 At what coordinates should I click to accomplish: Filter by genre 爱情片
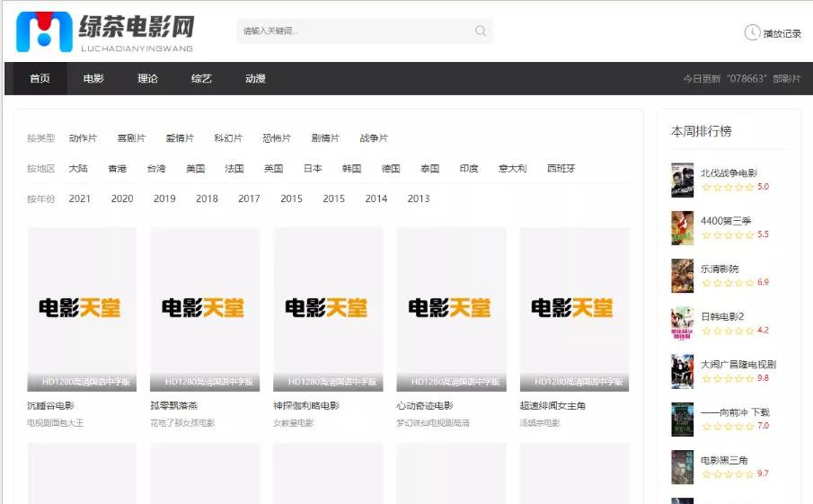click(180, 138)
